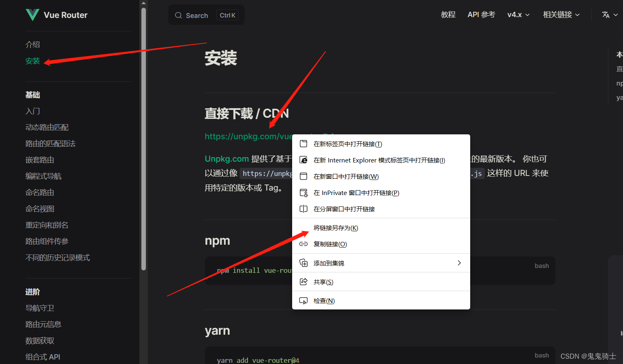Select 复制链接 from context menu

tap(381, 244)
